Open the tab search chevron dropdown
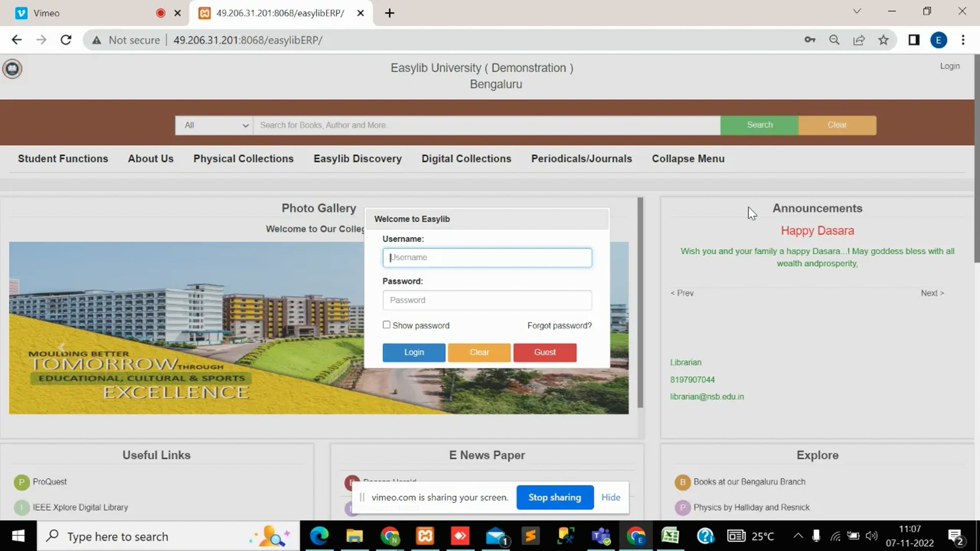This screenshot has height=551, width=980. [857, 11]
